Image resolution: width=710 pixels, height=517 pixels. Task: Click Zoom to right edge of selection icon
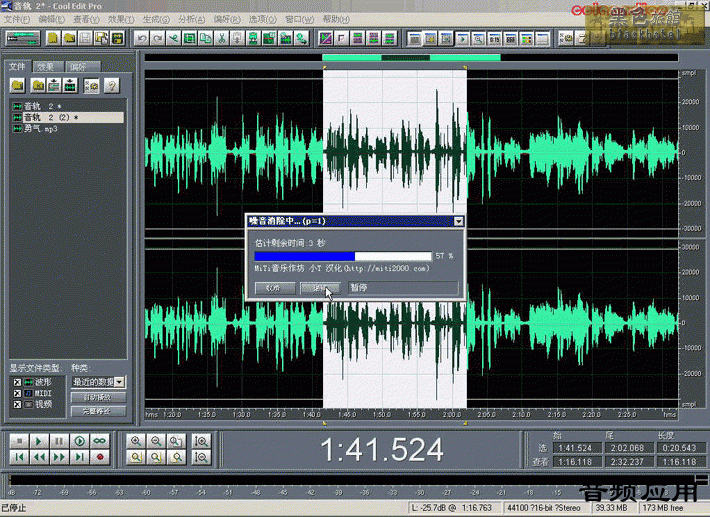(x=176, y=457)
